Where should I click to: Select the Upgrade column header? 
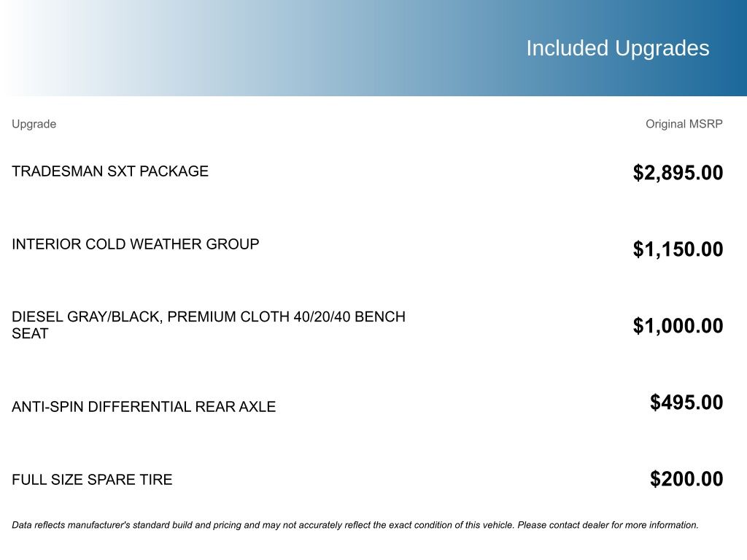pos(34,124)
